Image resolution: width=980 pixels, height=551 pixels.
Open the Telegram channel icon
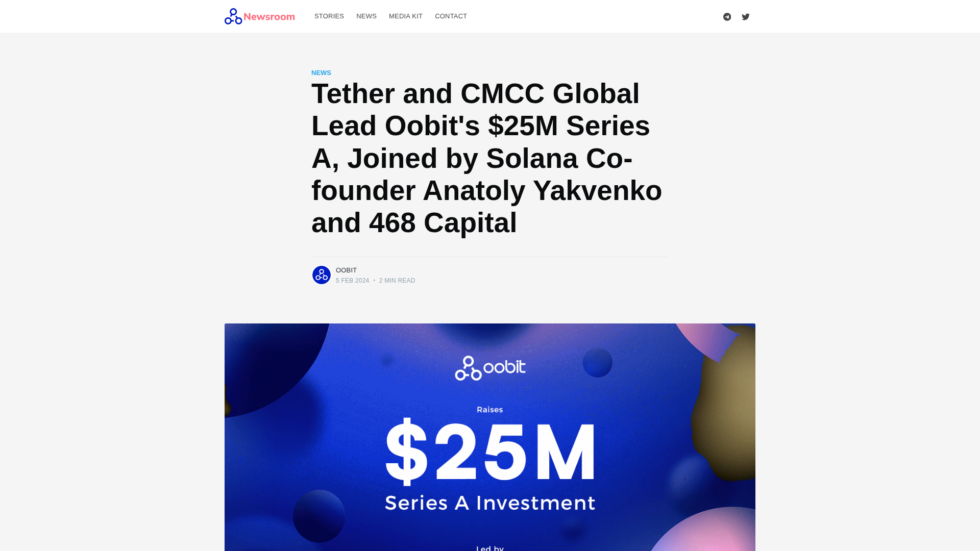(727, 17)
